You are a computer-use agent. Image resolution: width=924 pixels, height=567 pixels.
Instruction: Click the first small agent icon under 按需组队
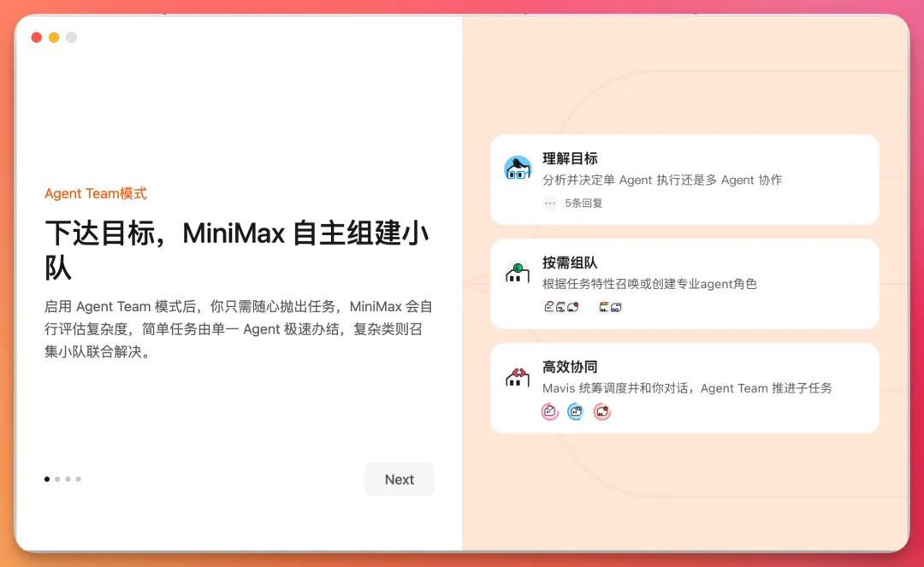point(549,307)
